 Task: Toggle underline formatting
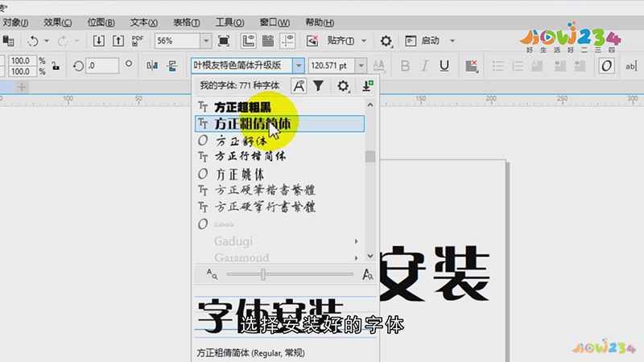[x=444, y=66]
